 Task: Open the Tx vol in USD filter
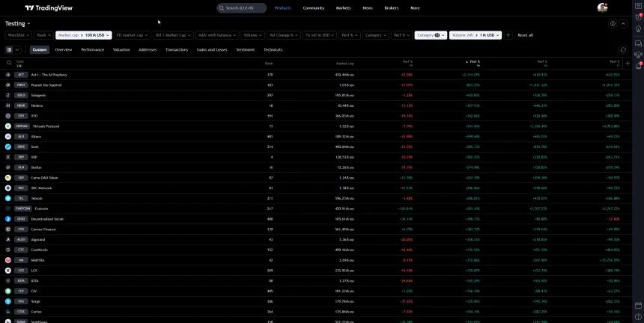click(x=320, y=35)
